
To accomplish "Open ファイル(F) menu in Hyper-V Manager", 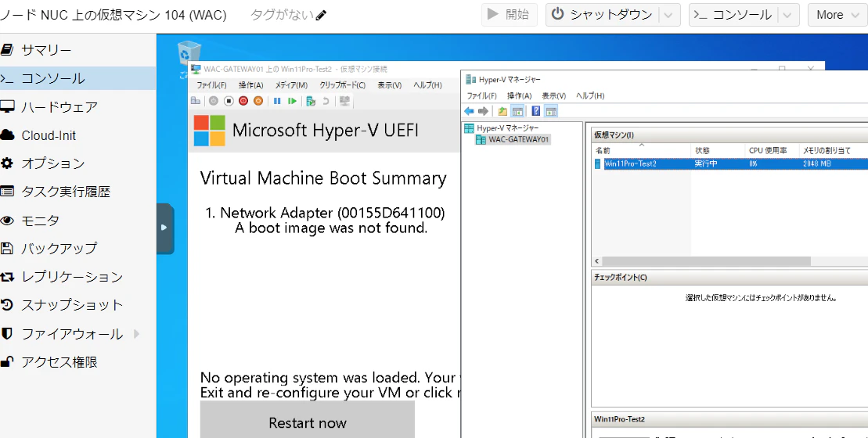I will [481, 95].
